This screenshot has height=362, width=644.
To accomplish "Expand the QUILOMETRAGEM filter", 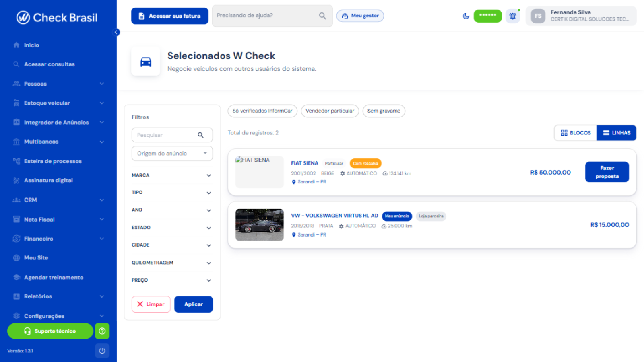I will tap(172, 263).
